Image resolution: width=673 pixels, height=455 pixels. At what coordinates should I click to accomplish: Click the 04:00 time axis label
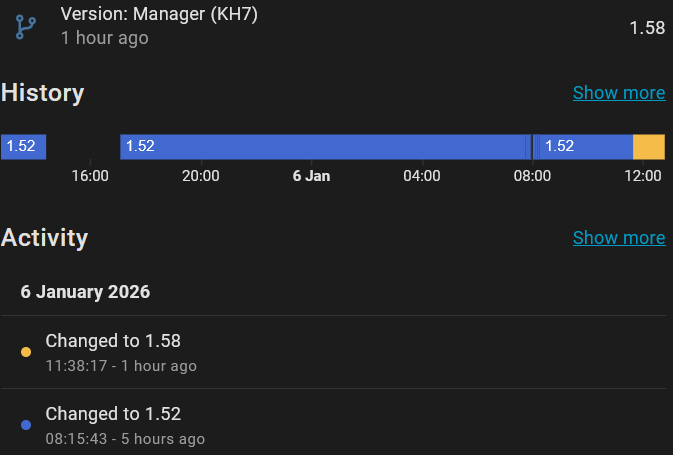pyautogui.click(x=421, y=176)
